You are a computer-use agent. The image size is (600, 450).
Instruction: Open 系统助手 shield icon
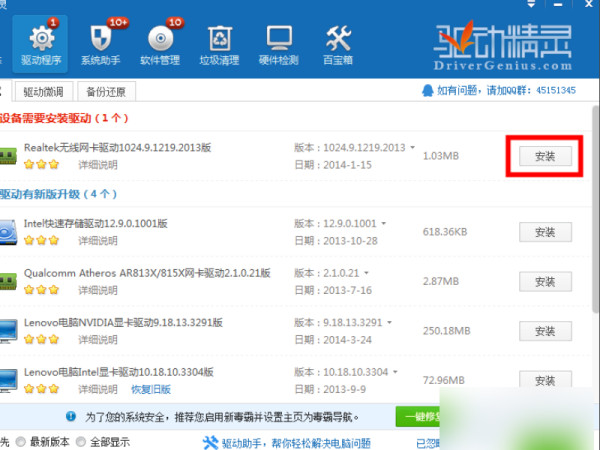pyautogui.click(x=101, y=44)
